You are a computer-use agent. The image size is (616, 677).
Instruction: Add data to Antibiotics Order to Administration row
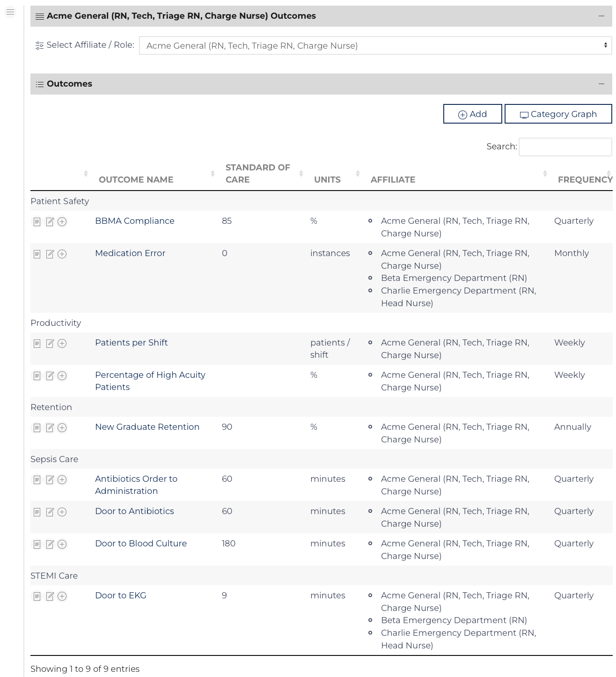click(62, 479)
